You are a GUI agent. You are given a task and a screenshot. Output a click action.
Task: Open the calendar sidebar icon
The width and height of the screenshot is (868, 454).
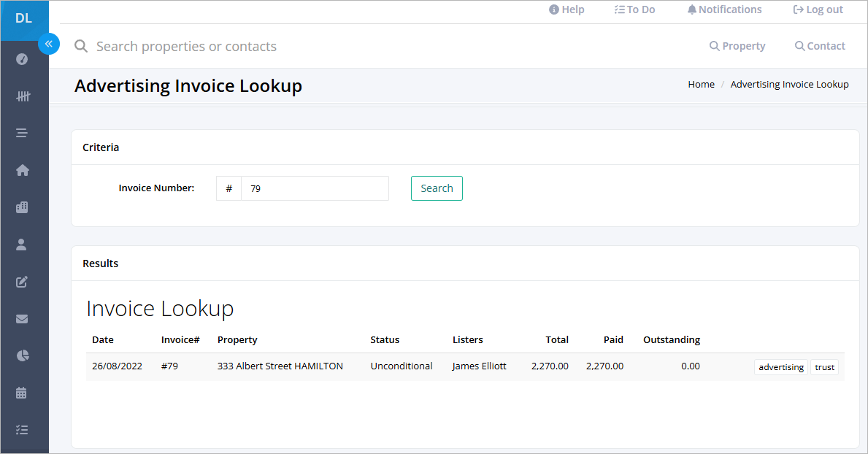(x=21, y=393)
